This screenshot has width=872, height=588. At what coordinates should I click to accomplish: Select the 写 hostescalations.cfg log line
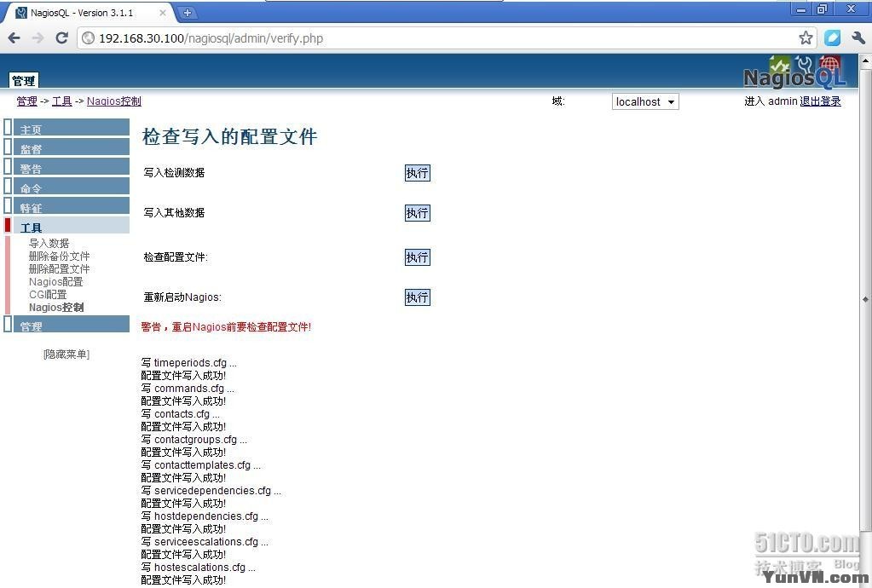pos(198,568)
